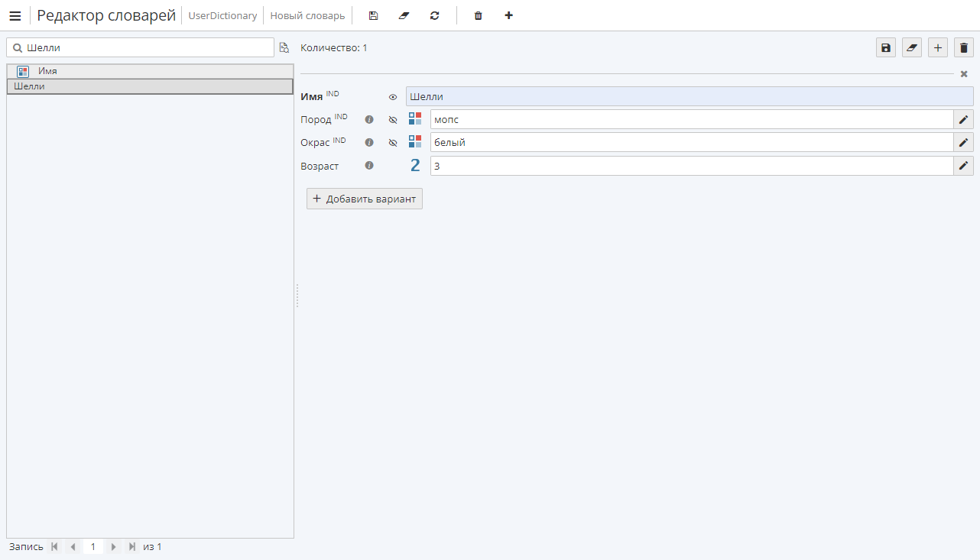The image size is (980, 560).
Task: Edit the Возраст value with pencil button
Action: pyautogui.click(x=964, y=165)
